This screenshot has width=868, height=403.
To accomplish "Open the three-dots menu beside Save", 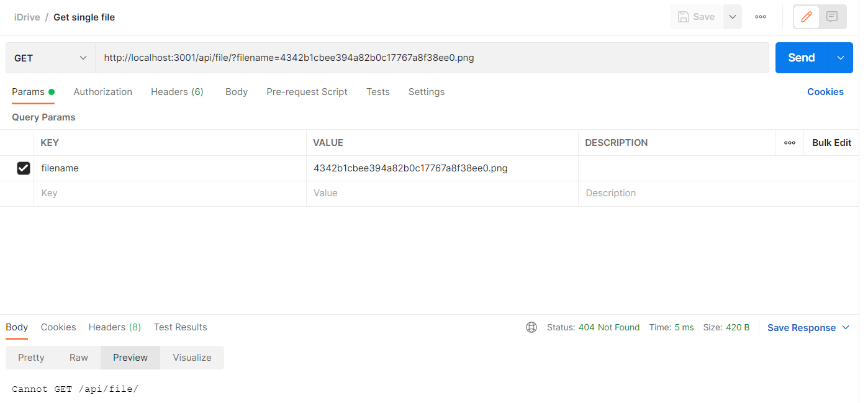I will tap(761, 17).
